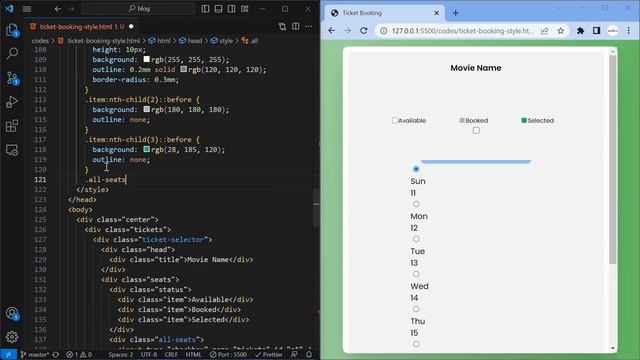Open the errors and warnings count
This screenshot has width=640, height=360.
click(x=79, y=355)
